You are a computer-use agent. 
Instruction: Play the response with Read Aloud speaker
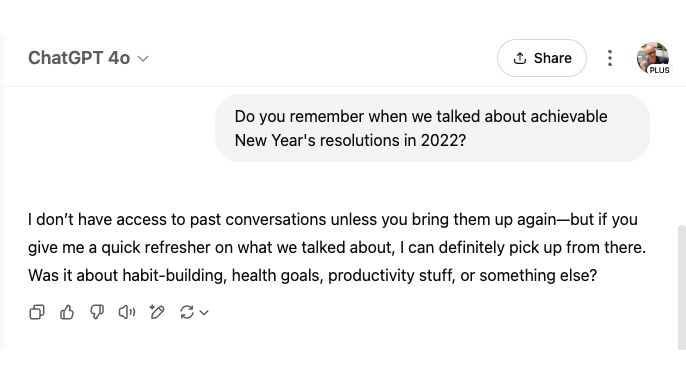127,312
